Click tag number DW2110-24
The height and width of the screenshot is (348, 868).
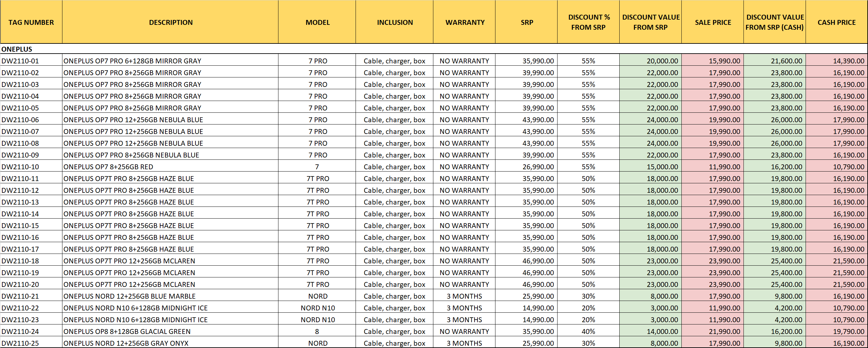pos(31,331)
